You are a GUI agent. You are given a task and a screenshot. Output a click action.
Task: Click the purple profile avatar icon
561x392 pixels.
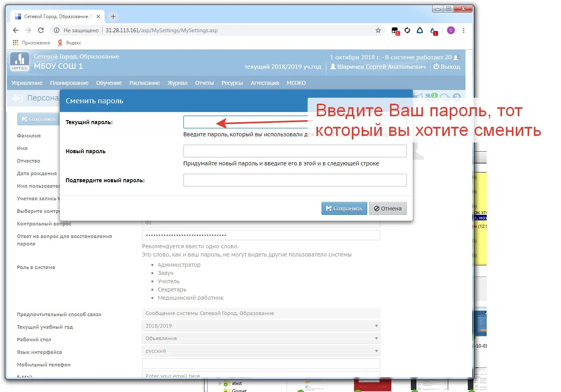click(x=451, y=30)
